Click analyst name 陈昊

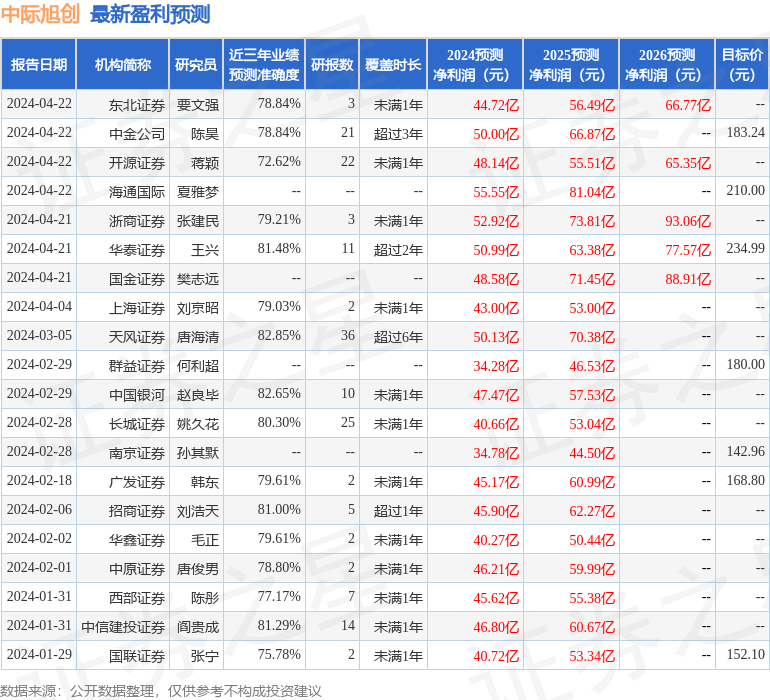[205, 134]
